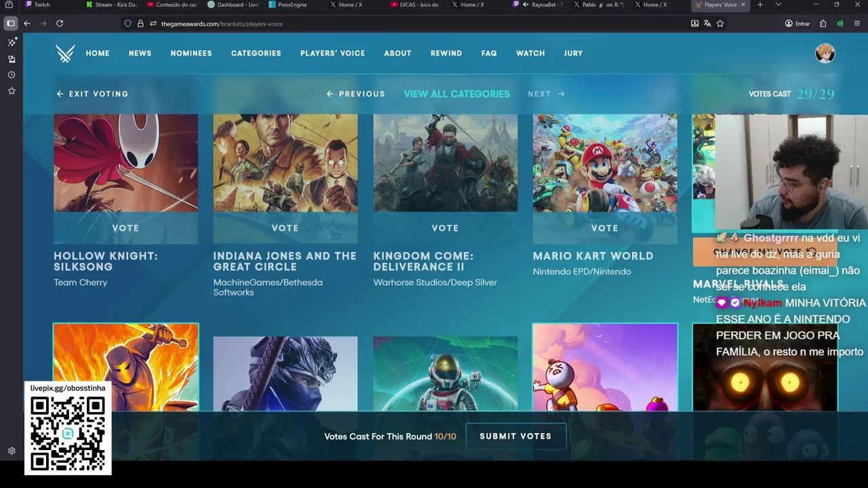
Task: Click the translate page icon
Action: click(707, 24)
